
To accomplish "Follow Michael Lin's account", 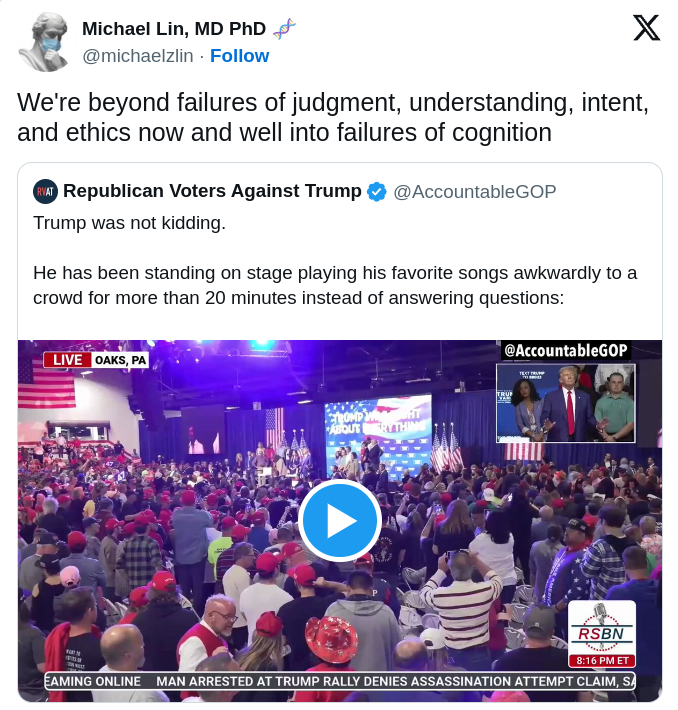I will [239, 56].
